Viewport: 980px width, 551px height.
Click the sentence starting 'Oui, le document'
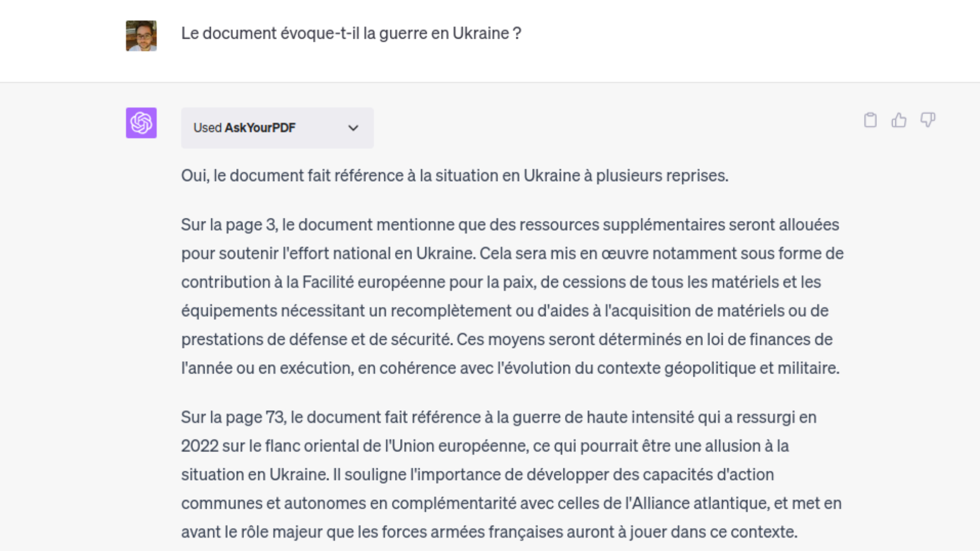tap(455, 176)
